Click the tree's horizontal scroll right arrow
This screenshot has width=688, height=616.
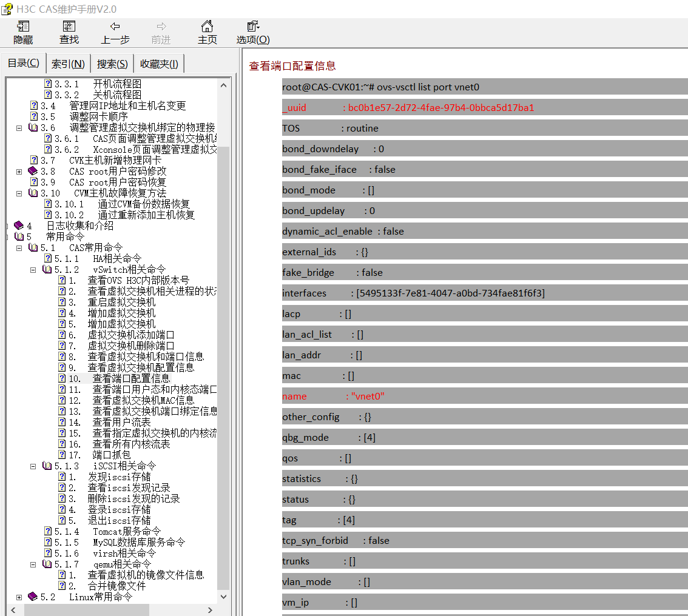tap(210, 610)
